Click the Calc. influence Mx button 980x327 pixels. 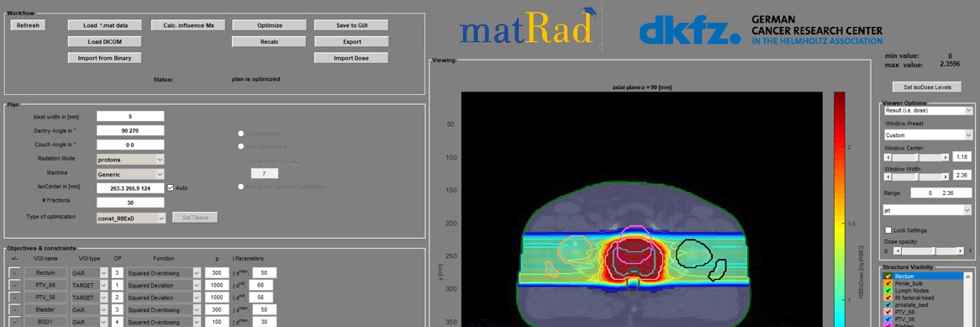(x=189, y=25)
